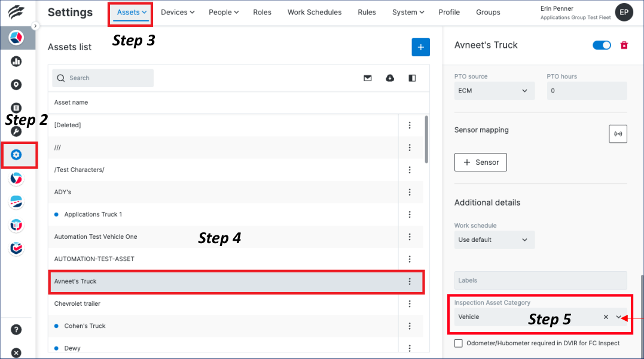Select the reports bar-chart icon in sidebar

(16, 61)
